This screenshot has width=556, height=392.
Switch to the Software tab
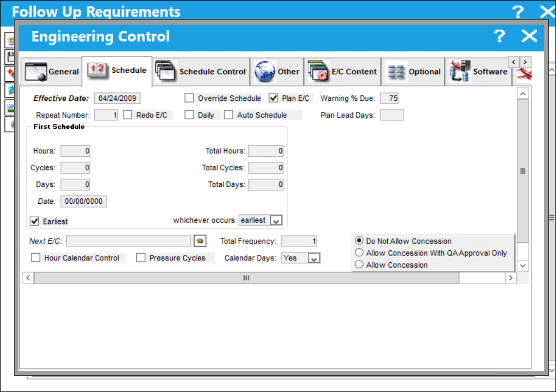(x=479, y=72)
